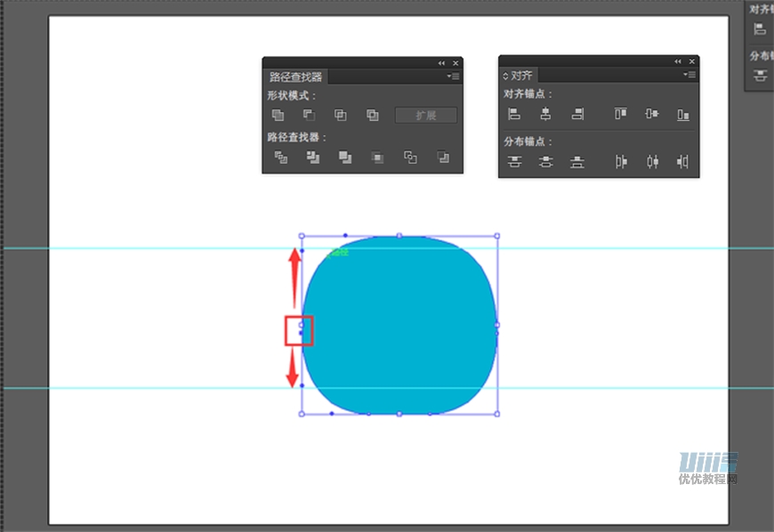Apply the Minus Back pathfinder operation
Image resolution: width=774 pixels, height=532 pixels.
[442, 157]
